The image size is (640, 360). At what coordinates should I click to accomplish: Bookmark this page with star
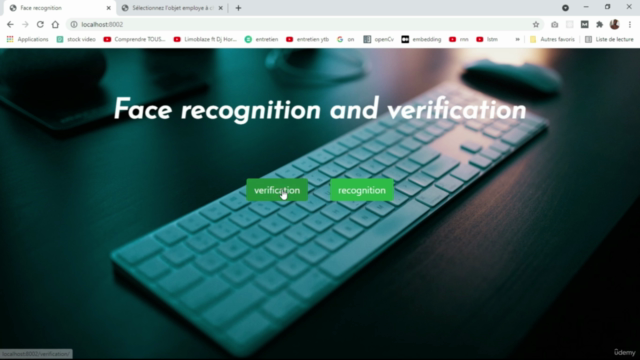coord(536,24)
